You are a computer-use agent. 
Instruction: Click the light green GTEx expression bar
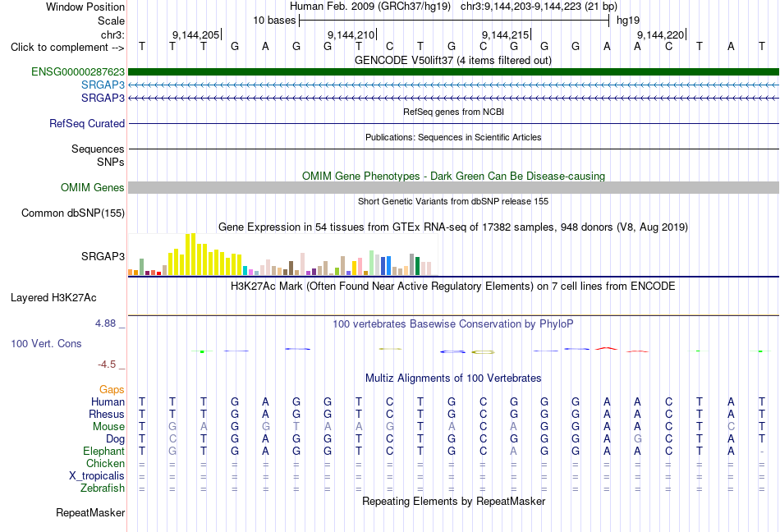pyautogui.click(x=372, y=263)
